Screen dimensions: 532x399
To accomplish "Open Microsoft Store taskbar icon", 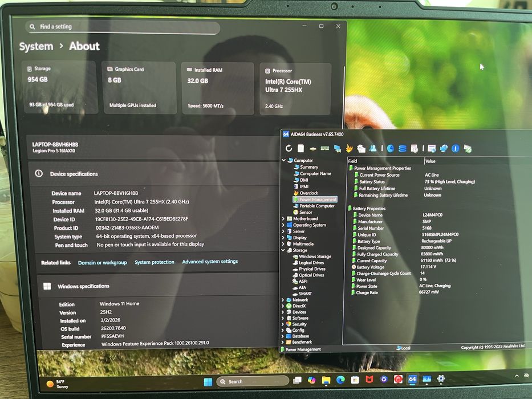I will 355,380.
